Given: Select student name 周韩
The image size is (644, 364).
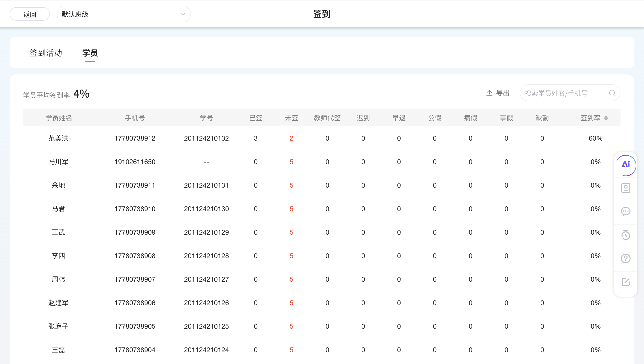Looking at the screenshot, I should coord(58,279).
